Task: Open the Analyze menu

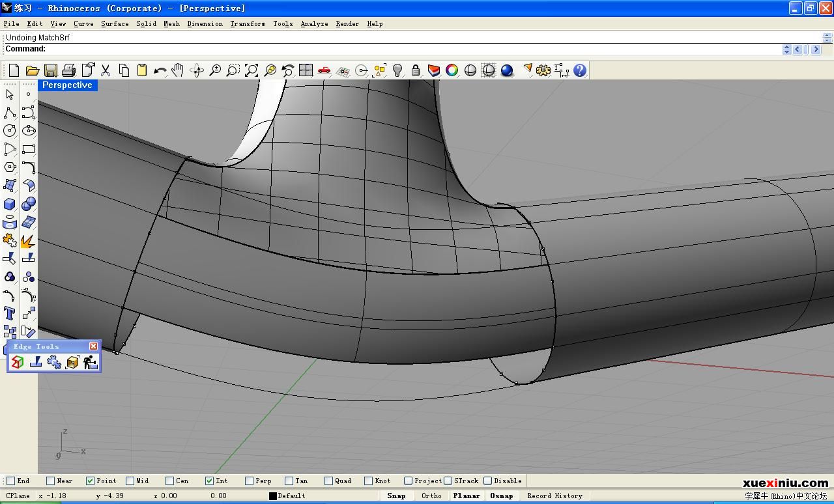Action: 314,23
